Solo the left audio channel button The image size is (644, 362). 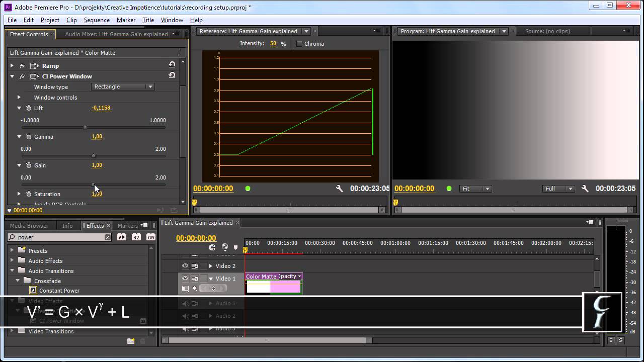pyautogui.click(x=611, y=340)
